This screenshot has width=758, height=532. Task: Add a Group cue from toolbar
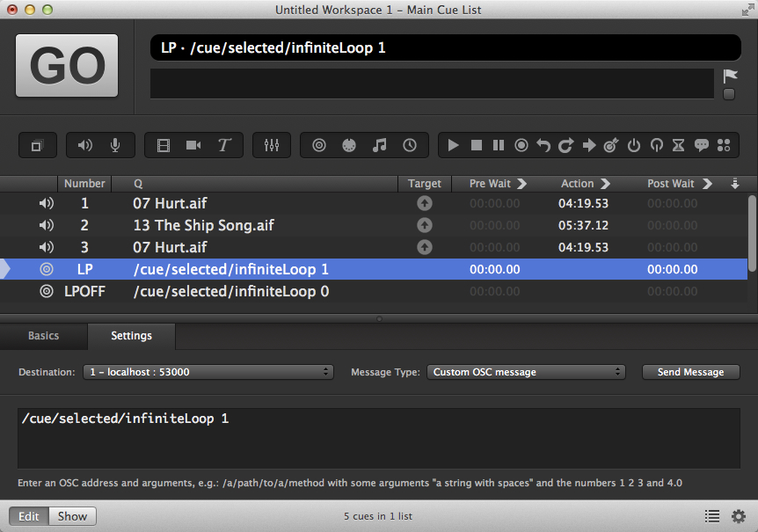point(37,146)
